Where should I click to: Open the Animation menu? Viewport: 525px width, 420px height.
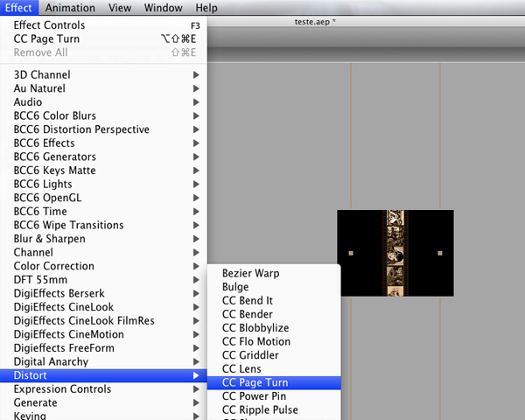point(71,8)
